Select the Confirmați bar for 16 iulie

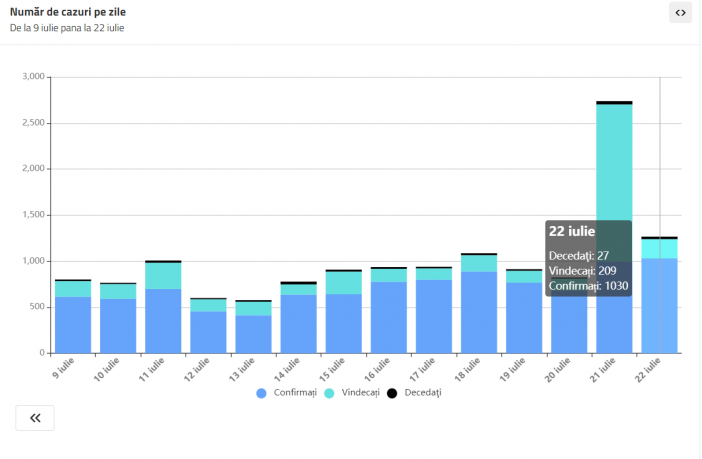click(389, 317)
